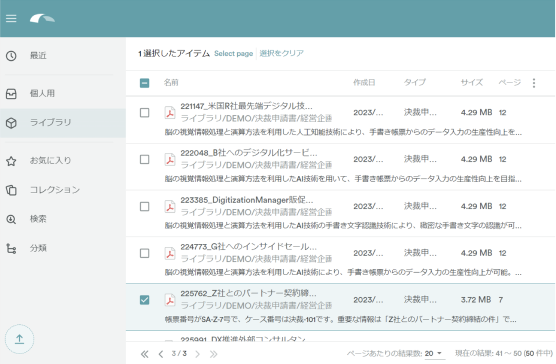Open document 225762_Z社とのパートナー契約締

pyautogui.click(x=248, y=294)
